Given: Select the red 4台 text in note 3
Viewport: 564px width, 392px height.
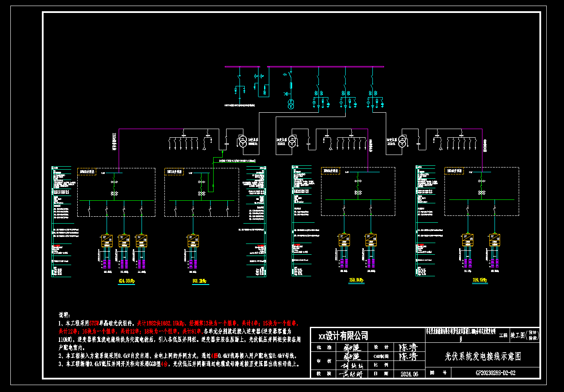Looking at the screenshot, I should click(164, 364).
